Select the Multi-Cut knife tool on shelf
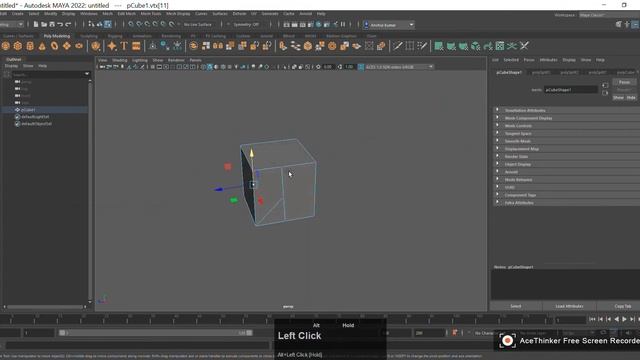Image resolution: width=640 pixels, height=360 pixels. click(398, 46)
